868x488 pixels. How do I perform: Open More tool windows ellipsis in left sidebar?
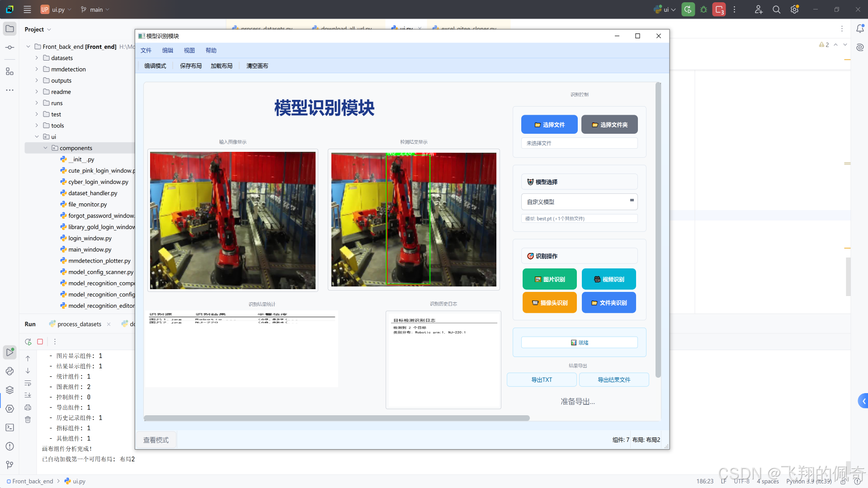click(9, 90)
